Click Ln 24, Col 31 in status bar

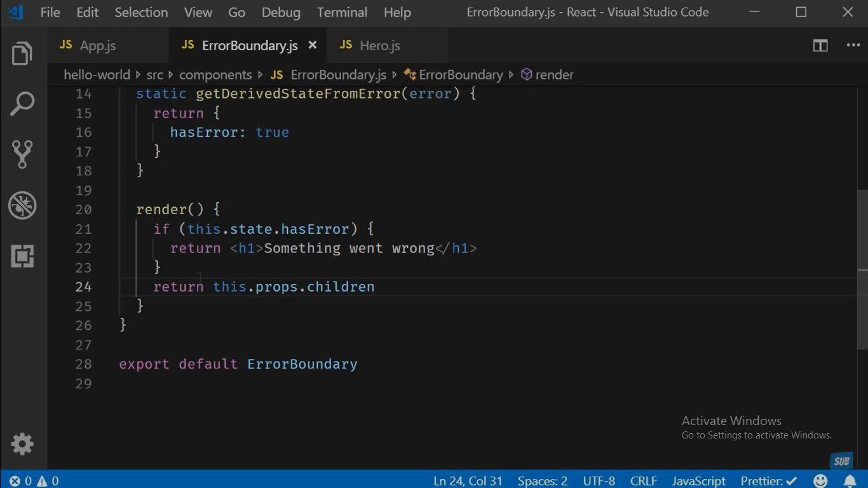[468, 481]
